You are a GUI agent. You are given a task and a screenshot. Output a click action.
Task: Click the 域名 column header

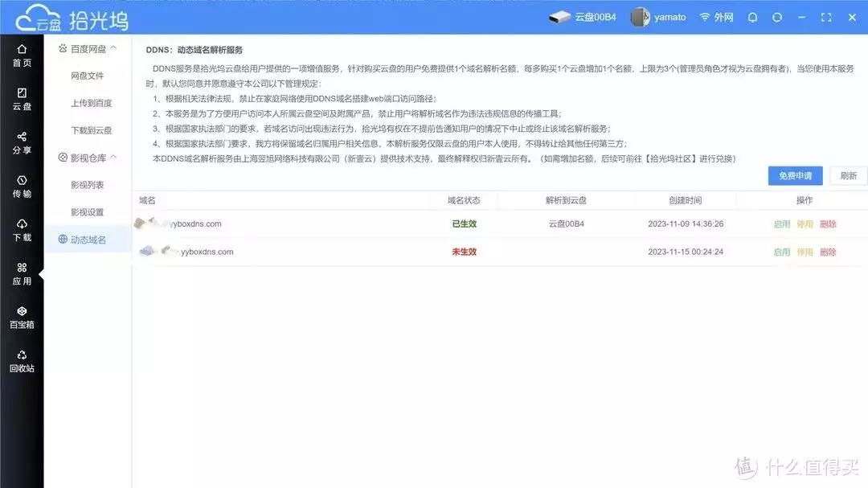click(x=147, y=200)
